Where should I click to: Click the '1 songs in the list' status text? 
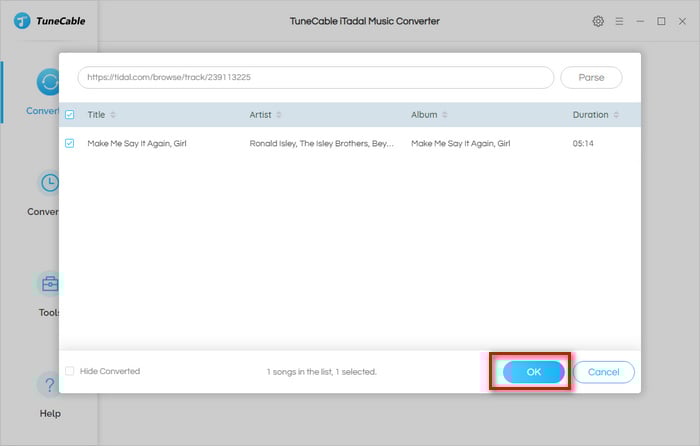pos(321,371)
